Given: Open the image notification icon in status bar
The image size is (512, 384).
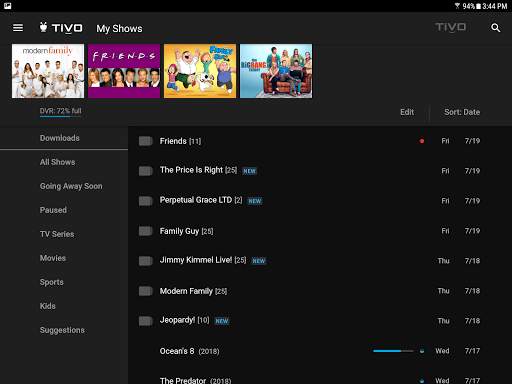Looking at the screenshot, I should click(7, 6).
